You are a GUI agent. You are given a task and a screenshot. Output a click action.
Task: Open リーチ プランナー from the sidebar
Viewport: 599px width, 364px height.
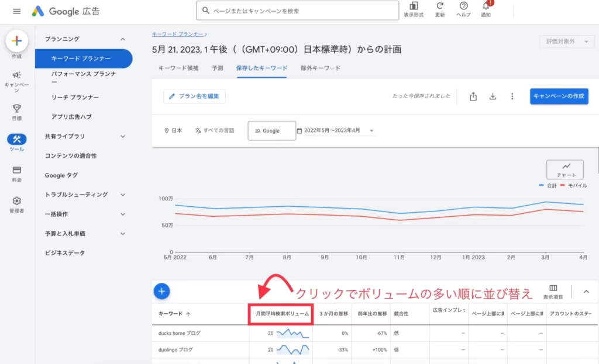click(x=75, y=98)
